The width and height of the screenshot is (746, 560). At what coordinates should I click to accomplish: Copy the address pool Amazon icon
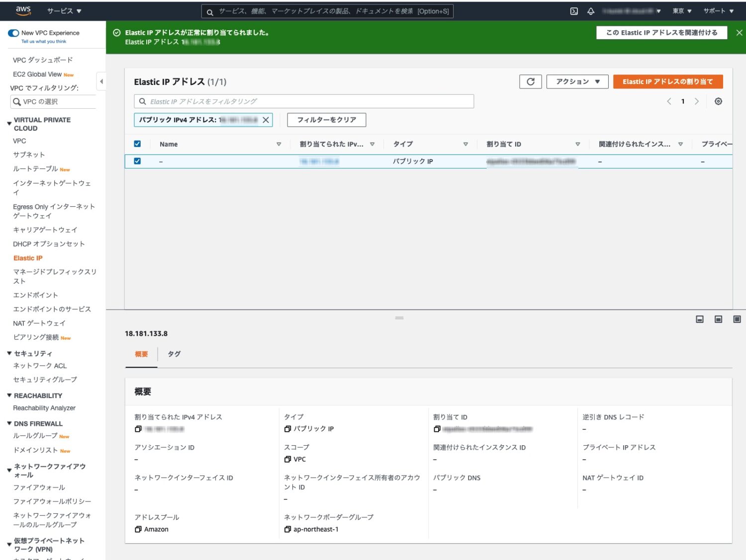138,529
